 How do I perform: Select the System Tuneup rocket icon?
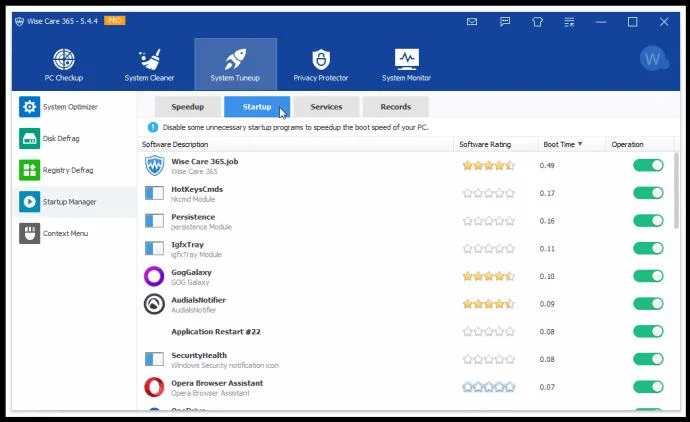(x=236, y=59)
